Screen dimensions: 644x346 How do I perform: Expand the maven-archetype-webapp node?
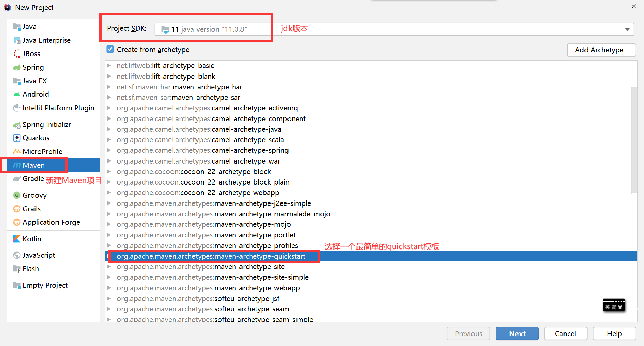click(x=109, y=288)
